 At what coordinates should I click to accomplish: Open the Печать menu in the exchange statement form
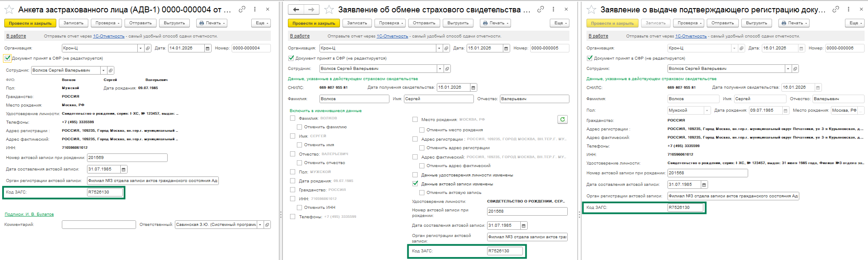[x=496, y=23]
